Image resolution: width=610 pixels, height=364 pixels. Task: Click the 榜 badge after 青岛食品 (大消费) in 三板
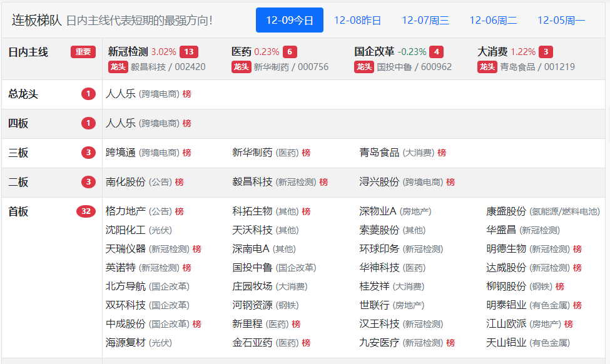(442, 153)
